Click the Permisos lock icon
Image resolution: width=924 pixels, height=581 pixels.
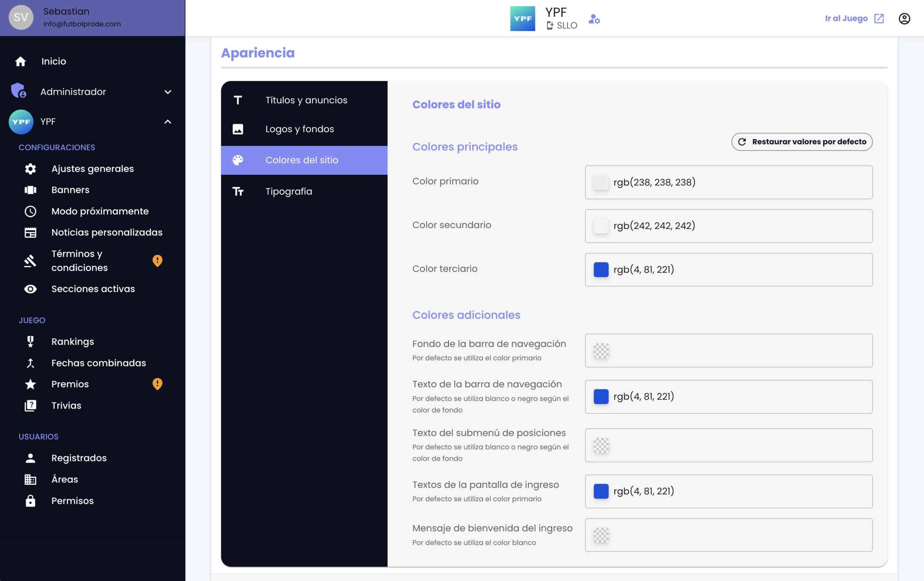point(30,501)
